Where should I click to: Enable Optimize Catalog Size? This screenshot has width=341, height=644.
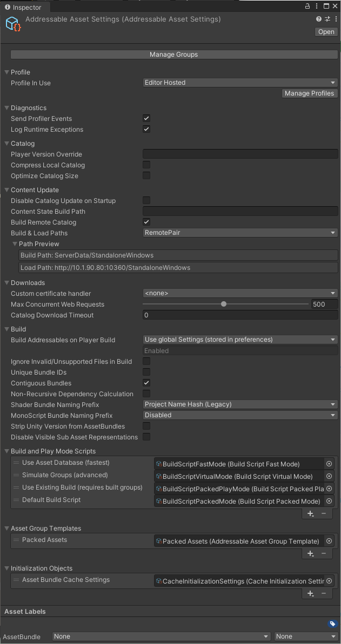point(146,175)
